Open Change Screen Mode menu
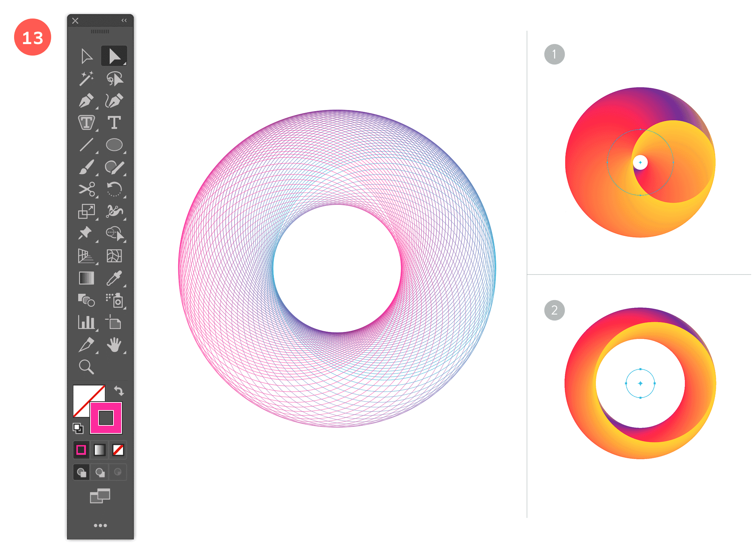 point(100,496)
